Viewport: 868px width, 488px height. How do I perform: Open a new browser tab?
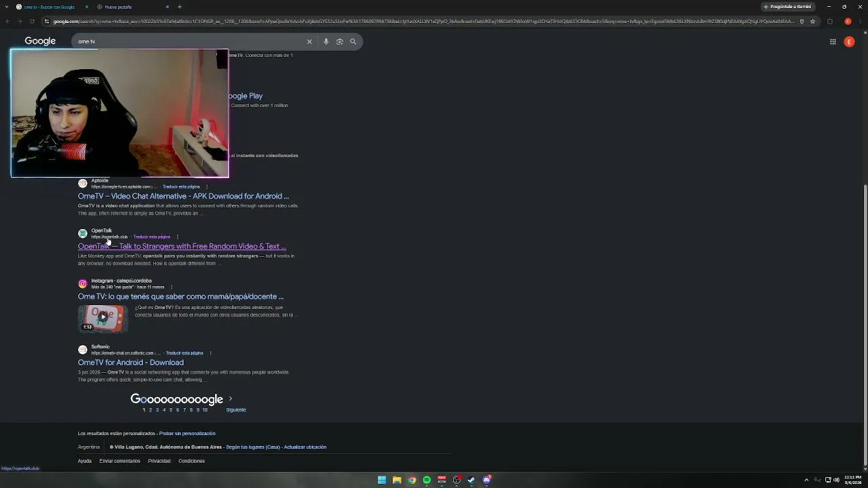(x=180, y=7)
